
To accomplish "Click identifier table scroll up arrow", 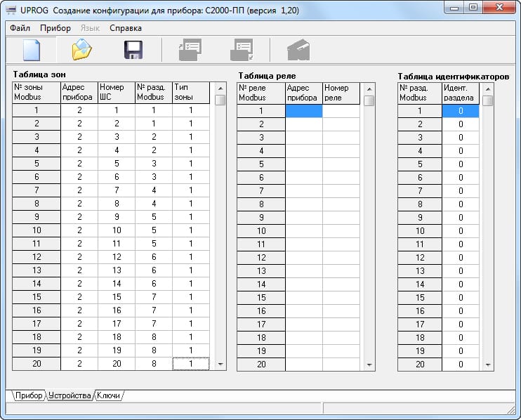I will (488, 89).
